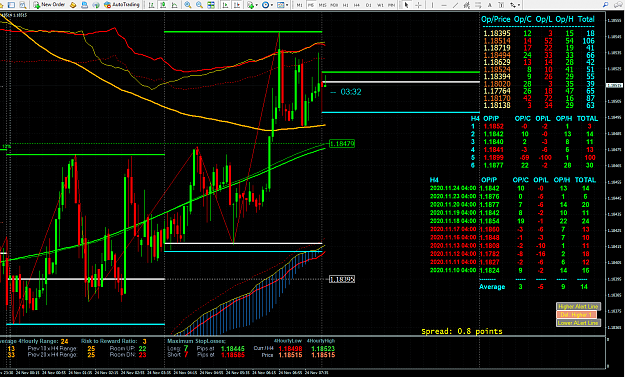625x377 pixels.
Task: Select the arrow cursor tool
Action: [407, 5]
